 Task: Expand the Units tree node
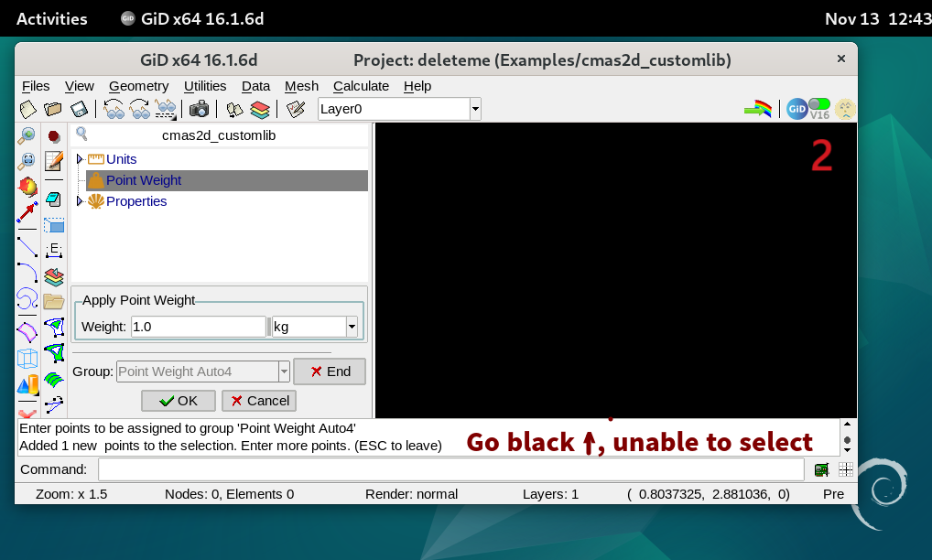pos(80,159)
